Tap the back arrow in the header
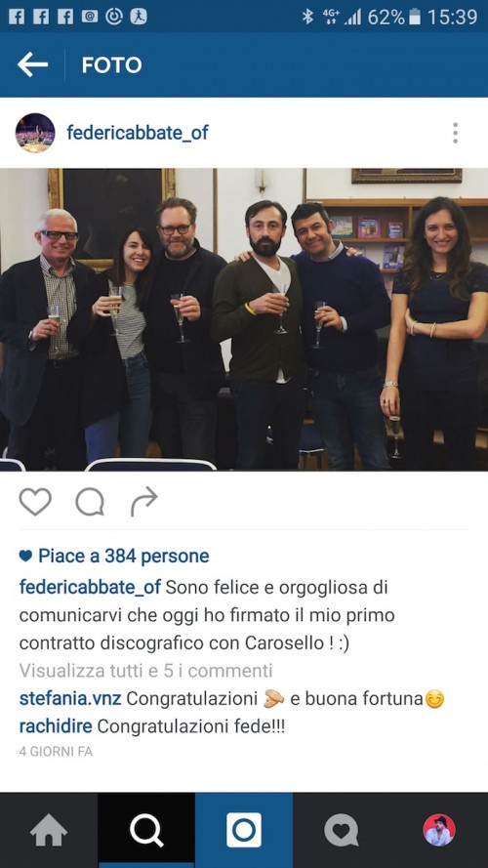 32,64
